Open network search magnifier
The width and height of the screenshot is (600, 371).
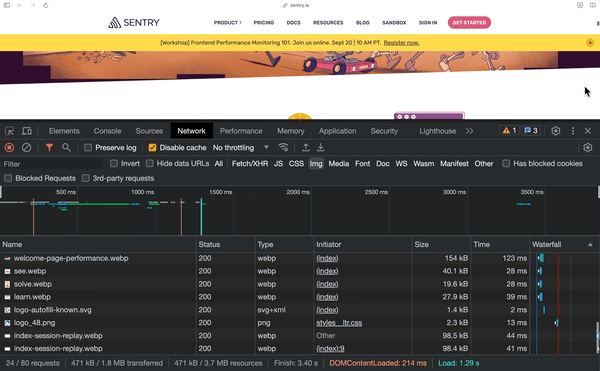(66, 147)
